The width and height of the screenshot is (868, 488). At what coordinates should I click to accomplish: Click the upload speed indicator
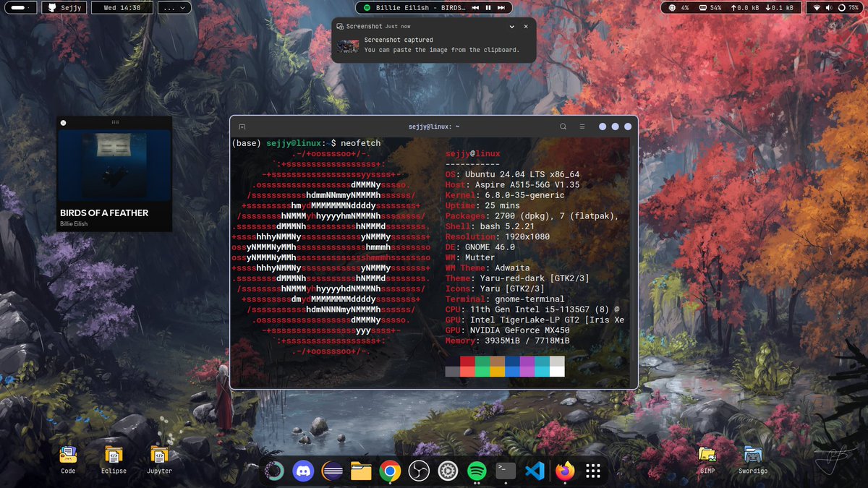click(744, 8)
